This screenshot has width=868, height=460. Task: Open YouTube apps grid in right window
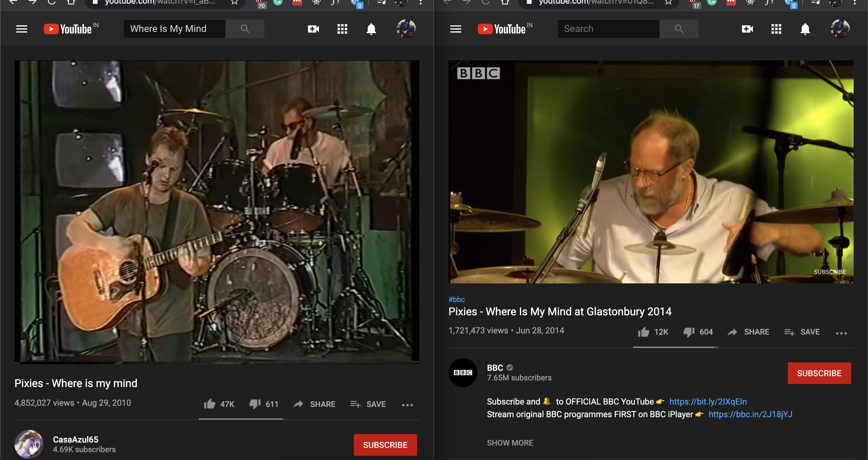coord(776,29)
